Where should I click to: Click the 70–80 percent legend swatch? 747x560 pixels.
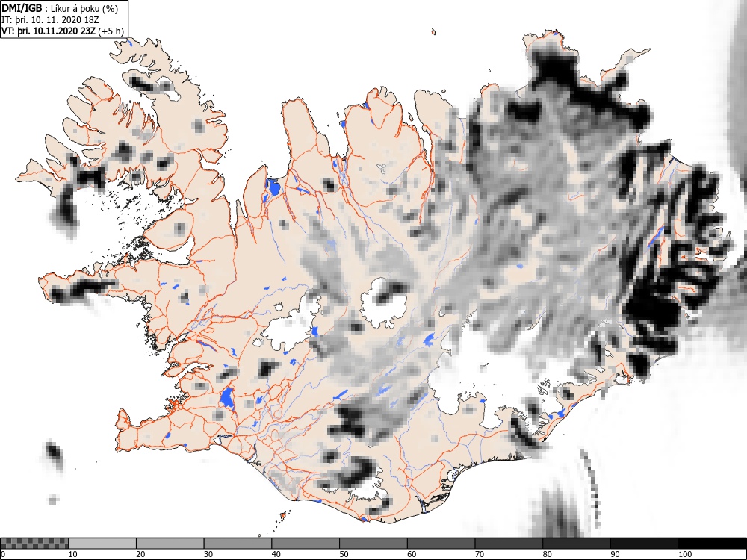(509, 544)
